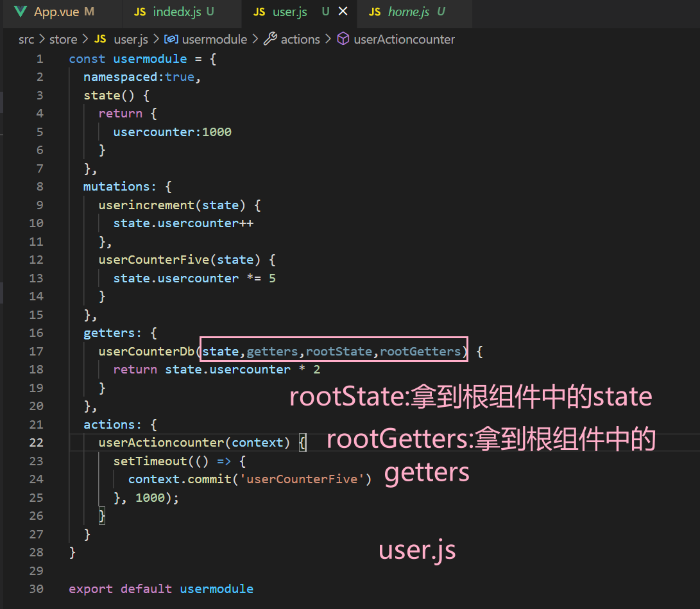700x609 pixels.
Task: Click 'const' keyword on line 1
Action: tap(87, 59)
